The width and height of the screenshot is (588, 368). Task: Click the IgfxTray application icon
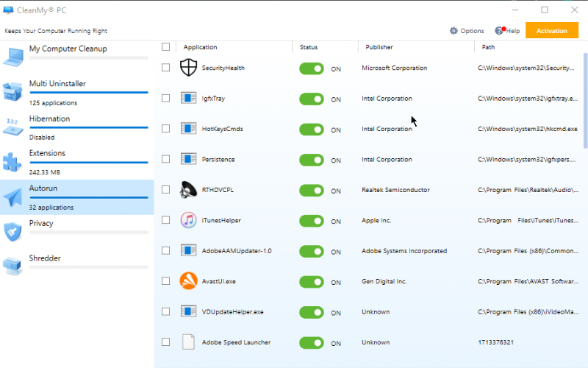pos(188,99)
